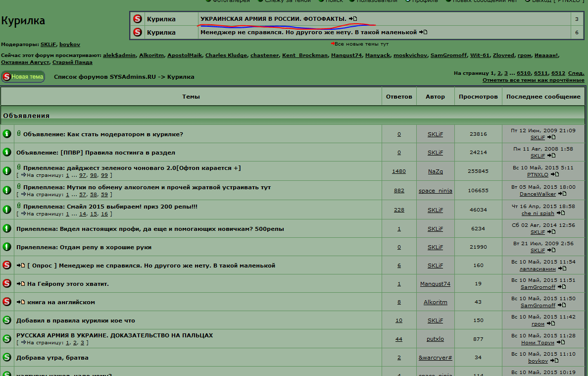Open moderator boykov profile link
The width and height of the screenshot is (588, 376).
coord(70,44)
